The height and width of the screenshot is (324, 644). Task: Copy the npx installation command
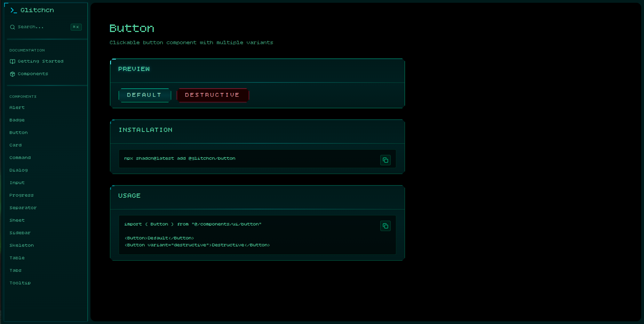[385, 160]
